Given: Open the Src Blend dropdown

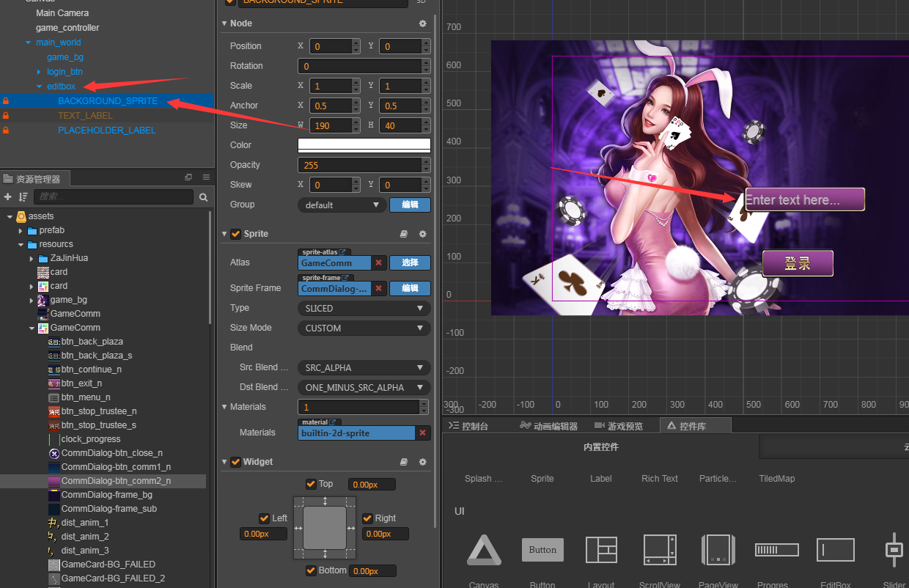Looking at the screenshot, I should point(364,367).
